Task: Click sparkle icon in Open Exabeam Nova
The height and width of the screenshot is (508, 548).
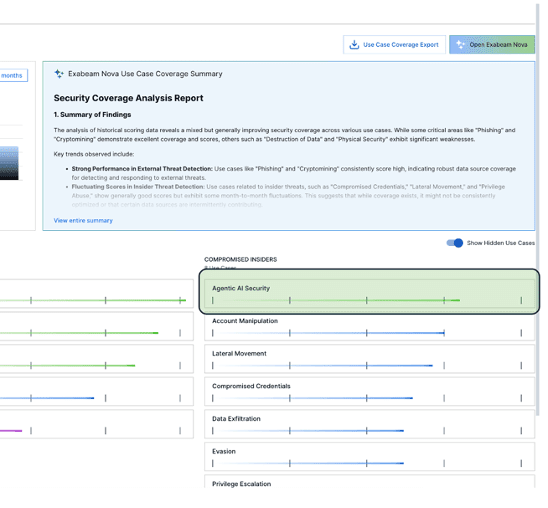Action: pos(460,45)
